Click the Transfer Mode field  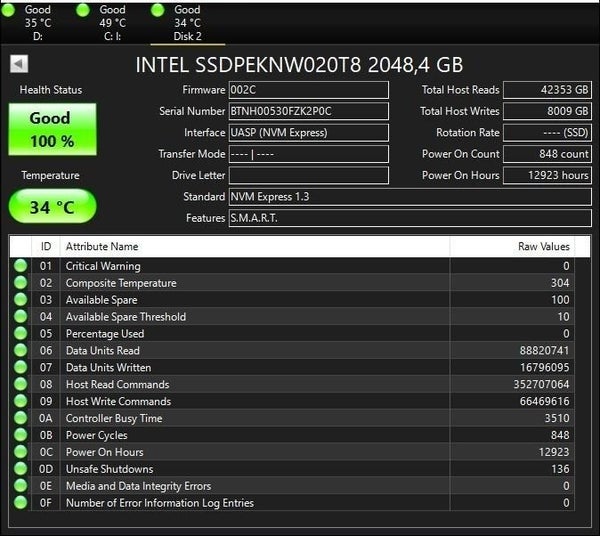pos(308,154)
